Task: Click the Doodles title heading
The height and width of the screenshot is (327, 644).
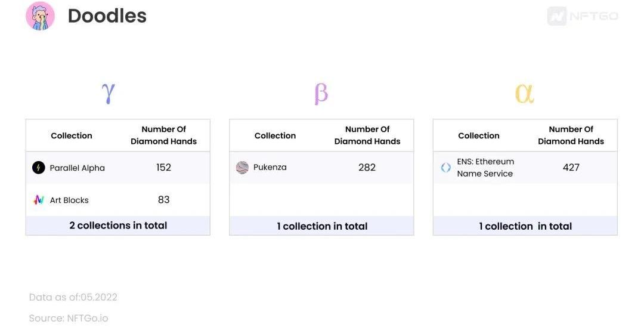Action: (107, 16)
